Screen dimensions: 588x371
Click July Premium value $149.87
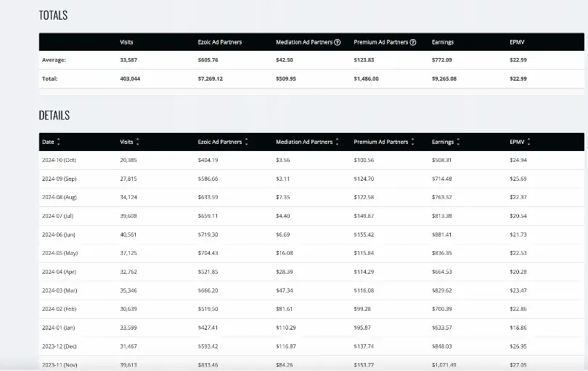click(364, 216)
